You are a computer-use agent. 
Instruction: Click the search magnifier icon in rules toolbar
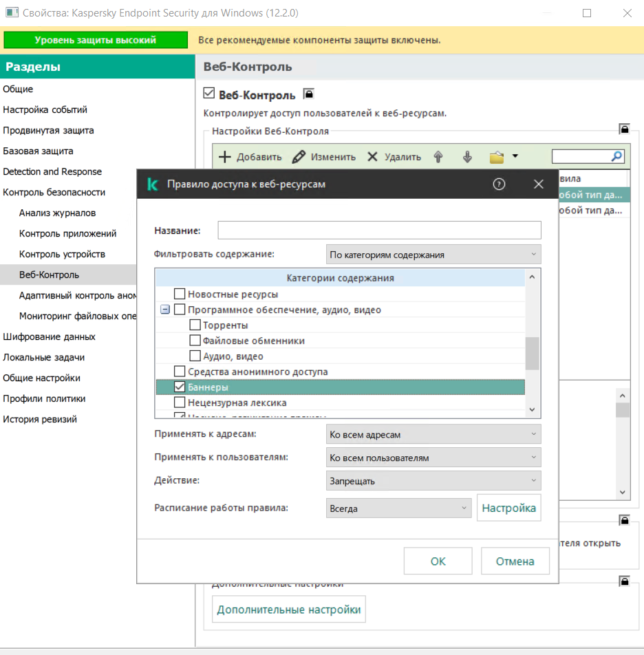(x=617, y=156)
